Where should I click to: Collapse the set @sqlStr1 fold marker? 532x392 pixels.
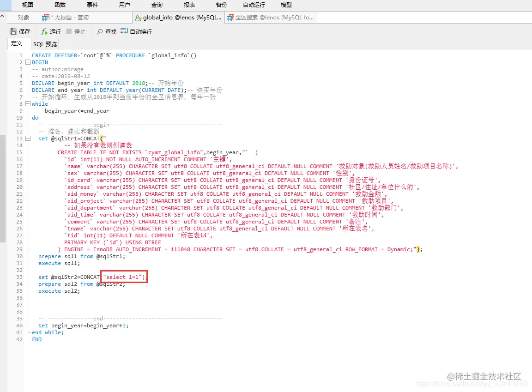[28, 139]
